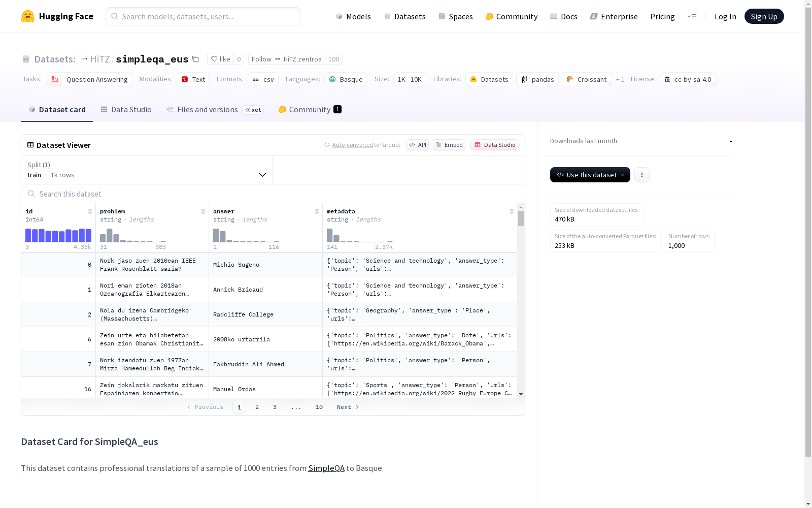Image resolution: width=812 pixels, height=508 pixels.
Task: Click the Hugging Face logo icon
Action: pos(28,16)
